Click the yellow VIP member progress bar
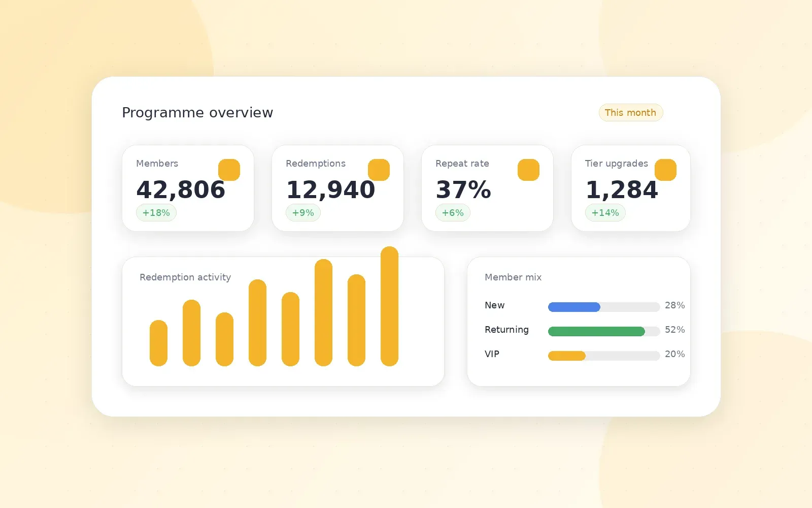 click(x=567, y=356)
